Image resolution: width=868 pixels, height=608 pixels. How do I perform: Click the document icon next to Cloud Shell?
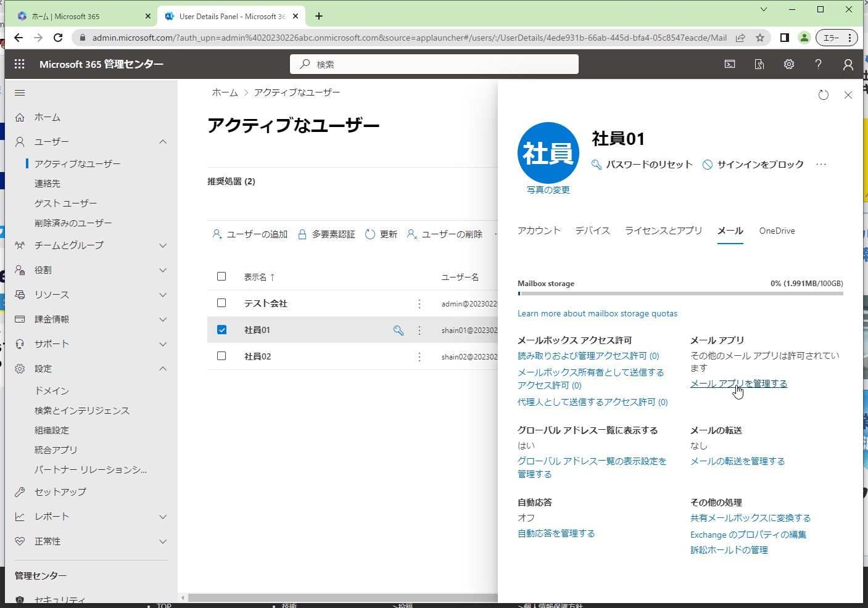[x=759, y=64]
